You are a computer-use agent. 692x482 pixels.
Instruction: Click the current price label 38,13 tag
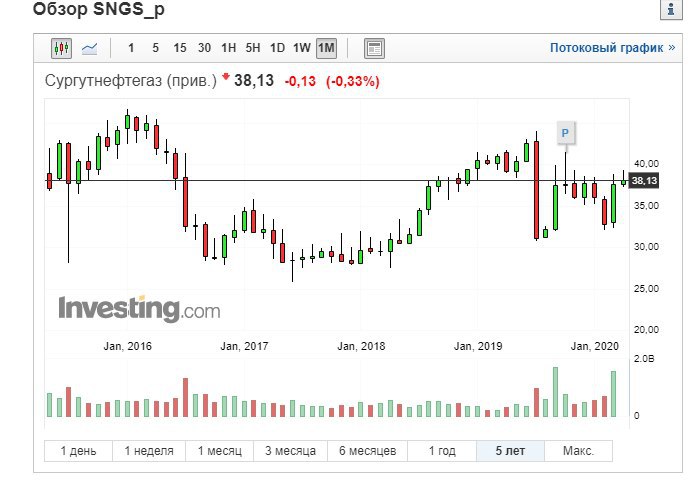click(645, 180)
